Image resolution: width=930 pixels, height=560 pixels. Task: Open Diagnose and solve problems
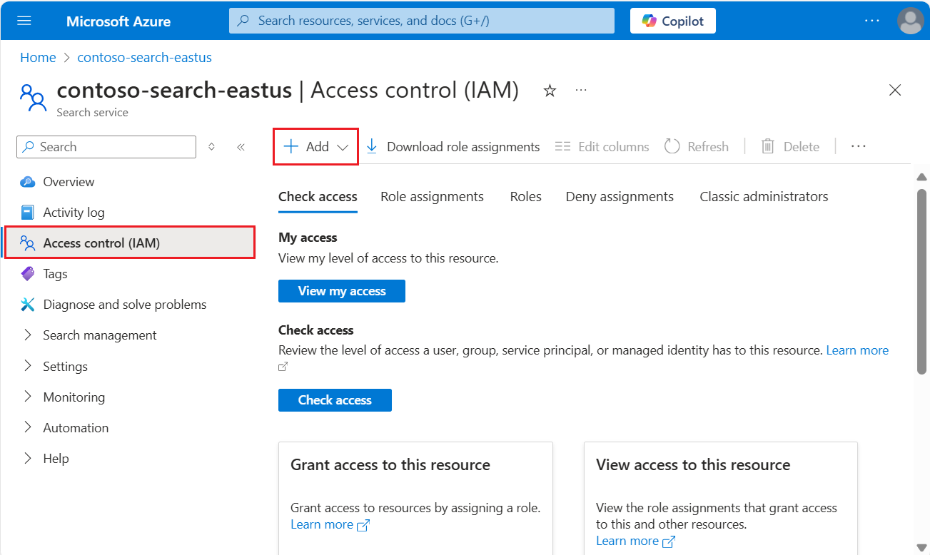pyautogui.click(x=123, y=304)
